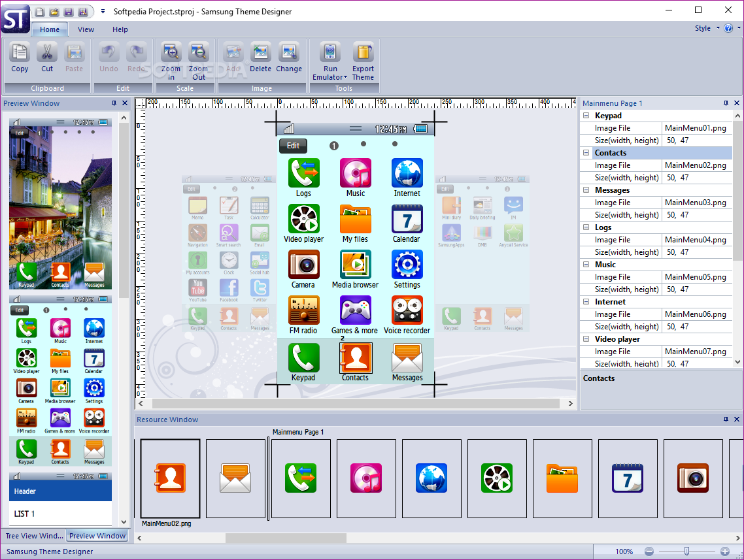Viewport: 744px width, 560px height.
Task: Select the Camera icon on canvas
Action: coord(303,265)
